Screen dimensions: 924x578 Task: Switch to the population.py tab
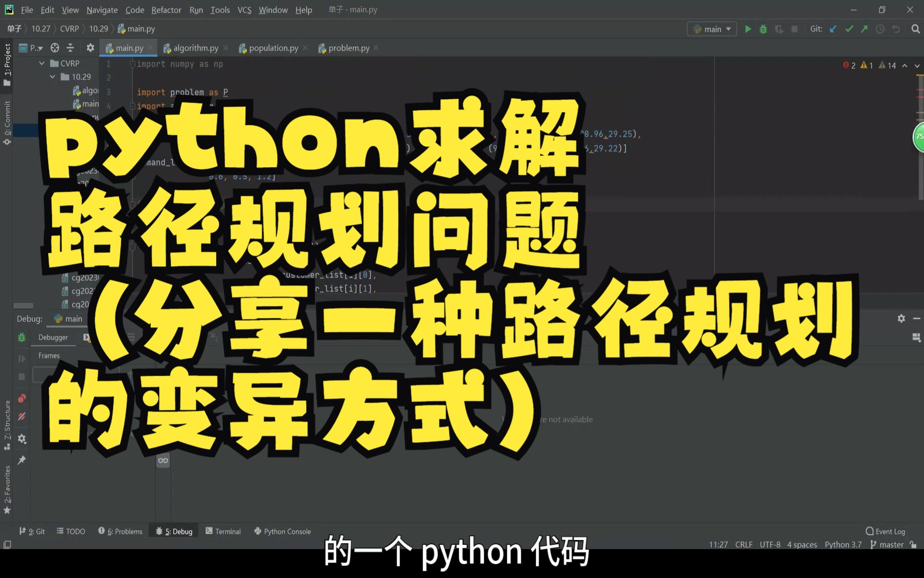(273, 48)
